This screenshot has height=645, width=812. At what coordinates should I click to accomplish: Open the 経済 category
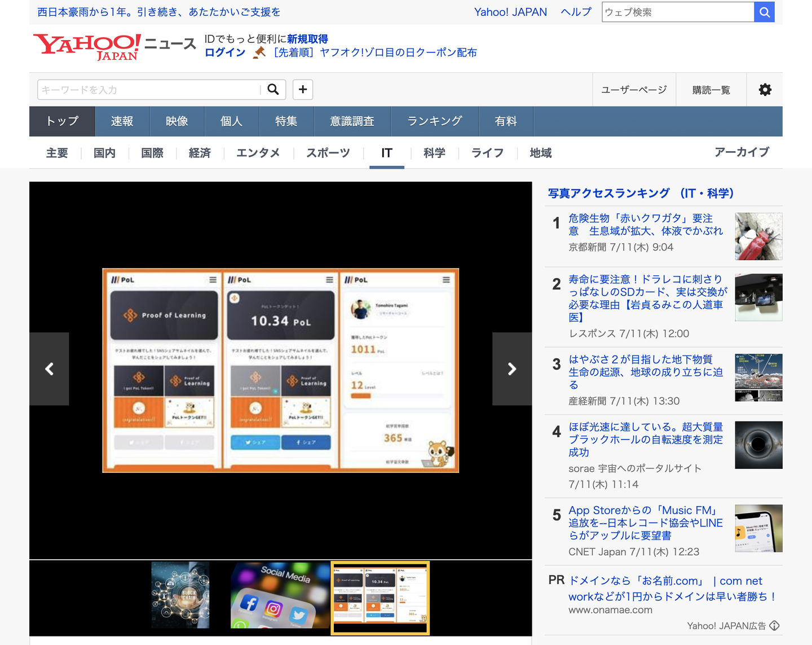tap(200, 153)
